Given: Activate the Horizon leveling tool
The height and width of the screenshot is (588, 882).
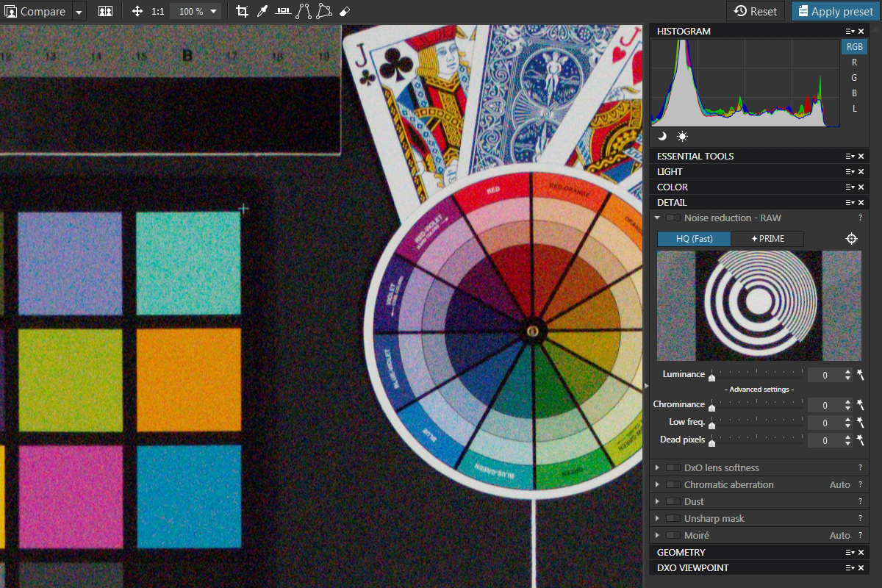Looking at the screenshot, I should (x=283, y=12).
